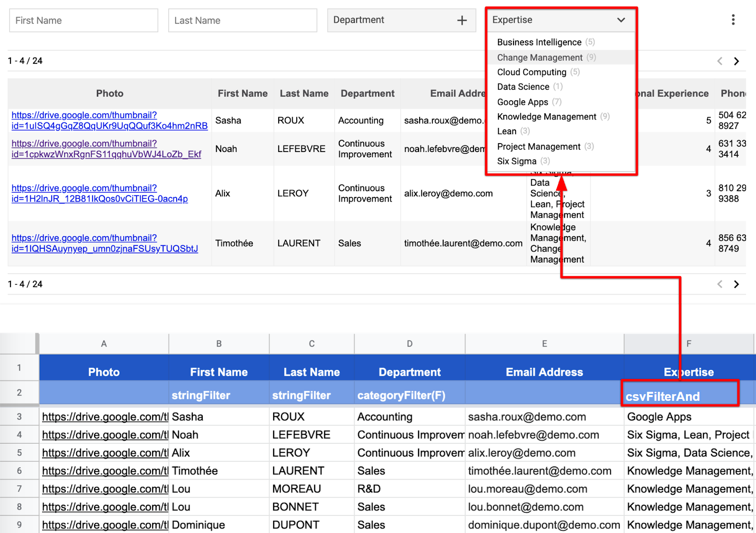
Task: Select spreadsheet column E header
Action: [544, 344]
